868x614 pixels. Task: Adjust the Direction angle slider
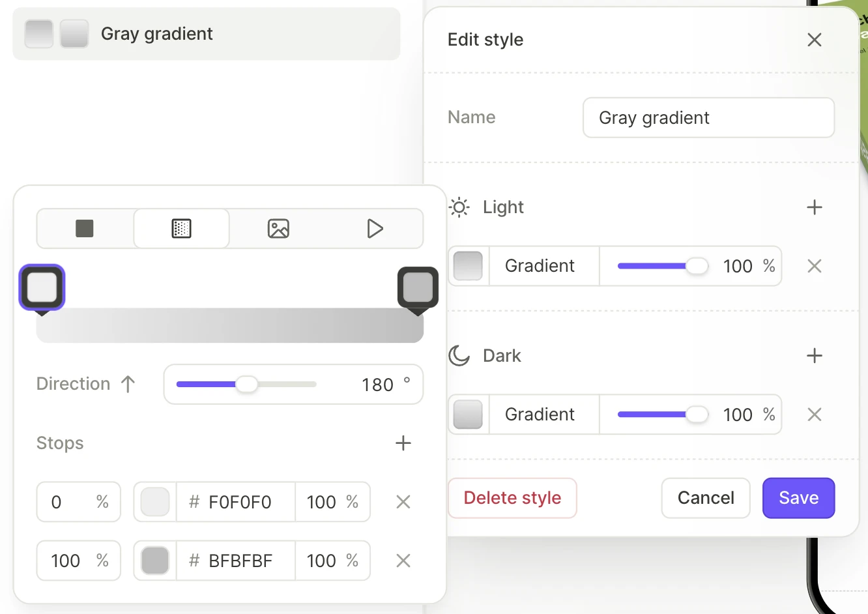click(x=246, y=385)
